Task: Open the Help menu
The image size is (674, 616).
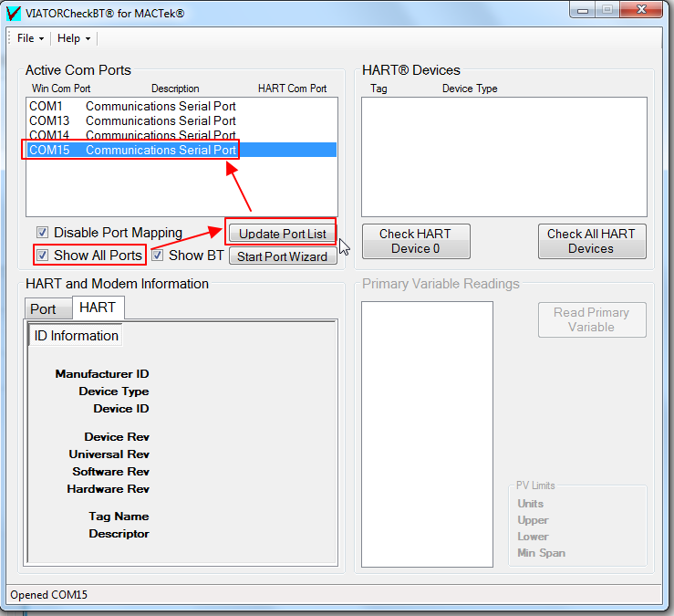Action: click(74, 38)
